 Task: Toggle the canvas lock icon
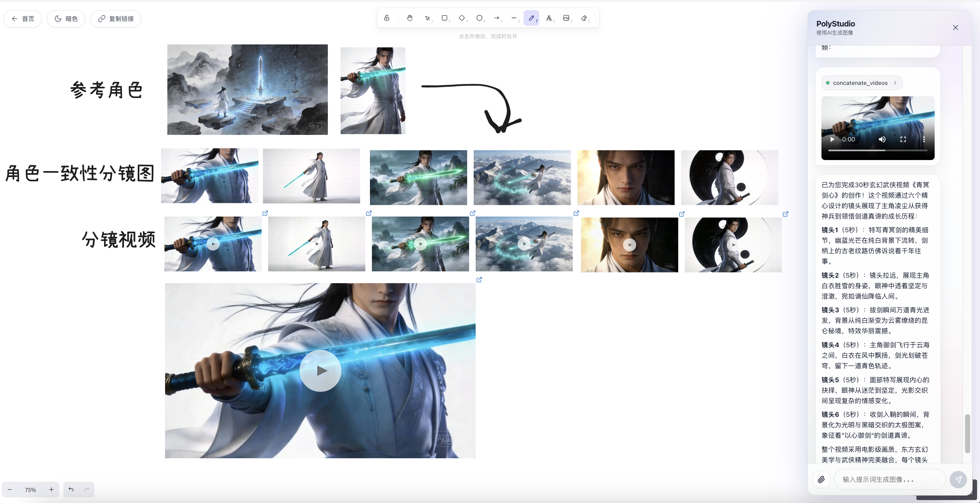point(387,18)
